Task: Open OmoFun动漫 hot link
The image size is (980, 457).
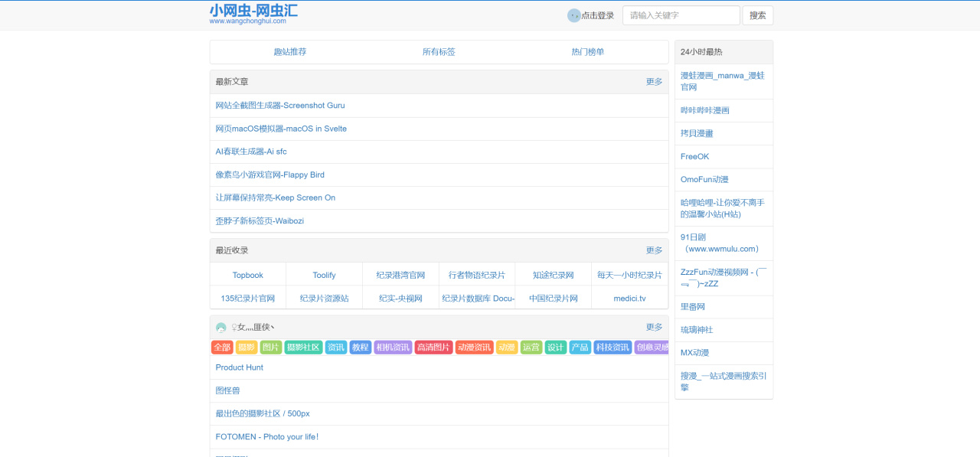Action: click(704, 179)
